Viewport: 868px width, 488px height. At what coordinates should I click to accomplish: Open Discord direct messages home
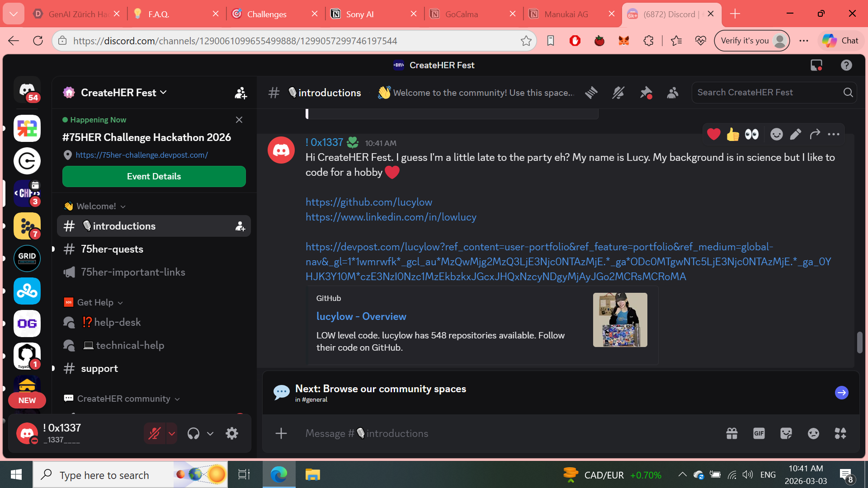point(27,90)
